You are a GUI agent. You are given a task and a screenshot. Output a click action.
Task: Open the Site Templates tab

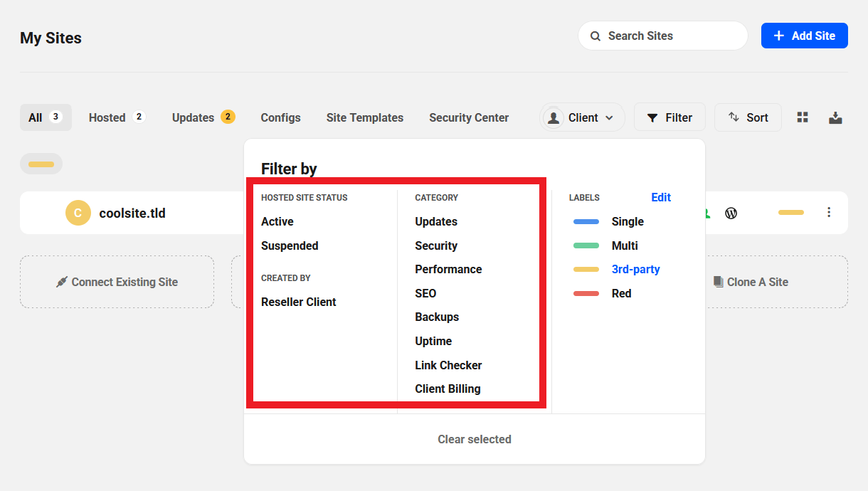click(364, 117)
